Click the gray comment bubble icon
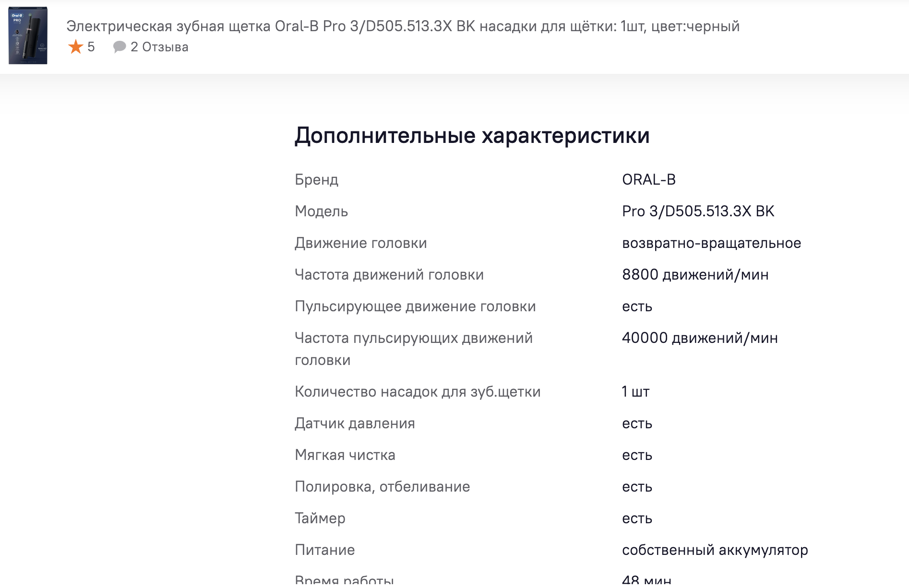 120,47
